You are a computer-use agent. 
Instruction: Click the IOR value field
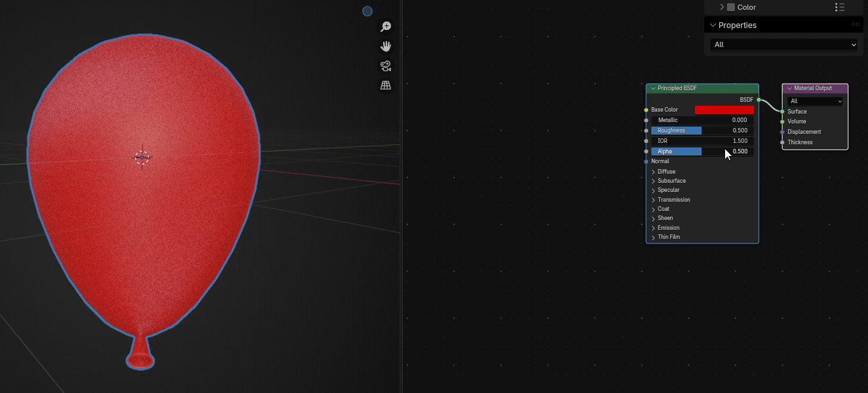702,141
